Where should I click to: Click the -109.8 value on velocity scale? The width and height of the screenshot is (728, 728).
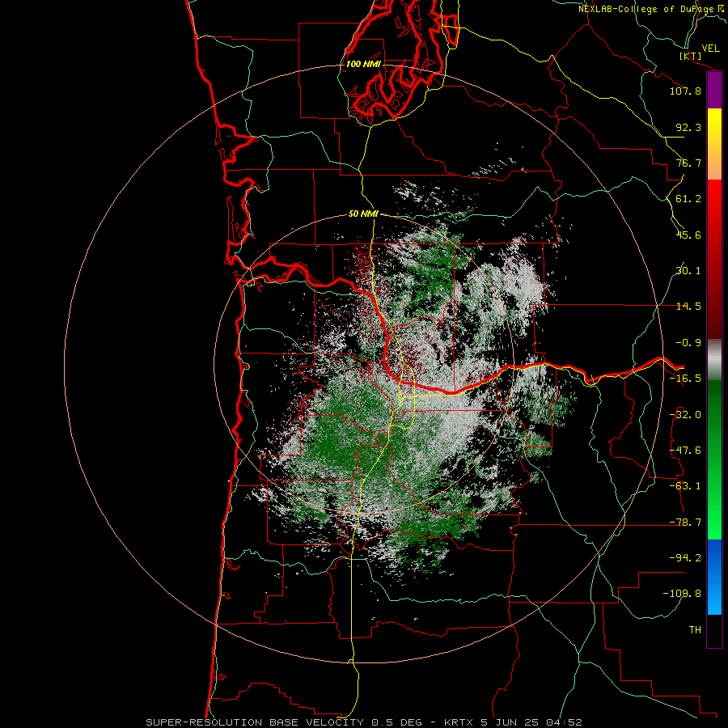(x=683, y=594)
